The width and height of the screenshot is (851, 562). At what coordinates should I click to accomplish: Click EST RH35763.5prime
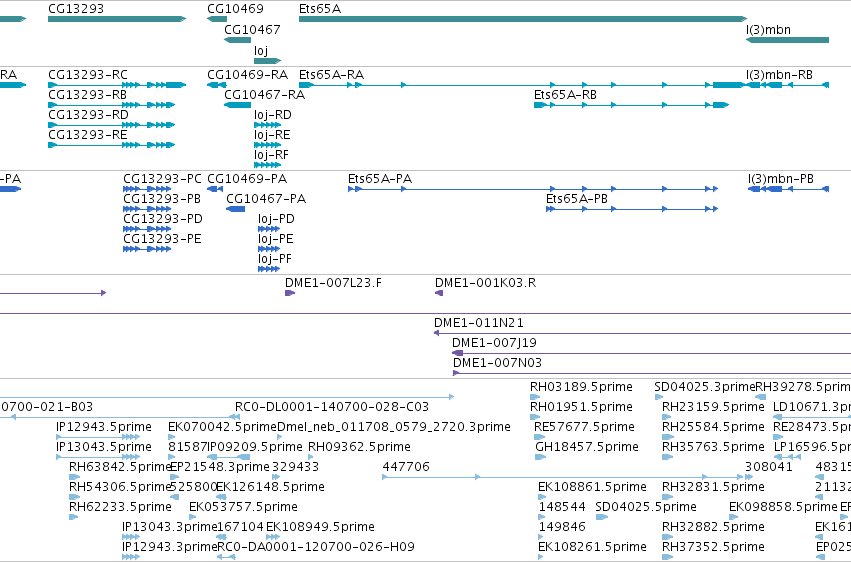pos(713,447)
